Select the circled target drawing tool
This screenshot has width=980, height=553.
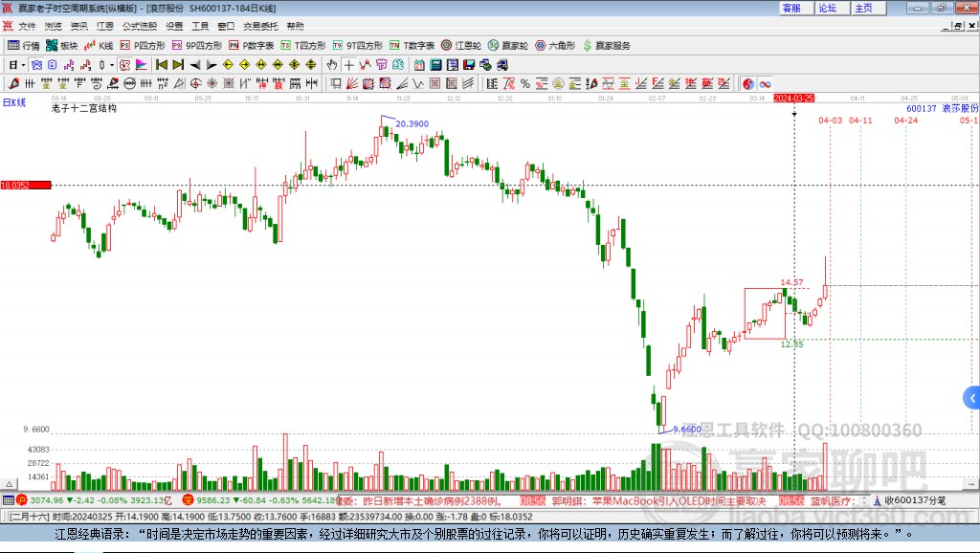195,84
